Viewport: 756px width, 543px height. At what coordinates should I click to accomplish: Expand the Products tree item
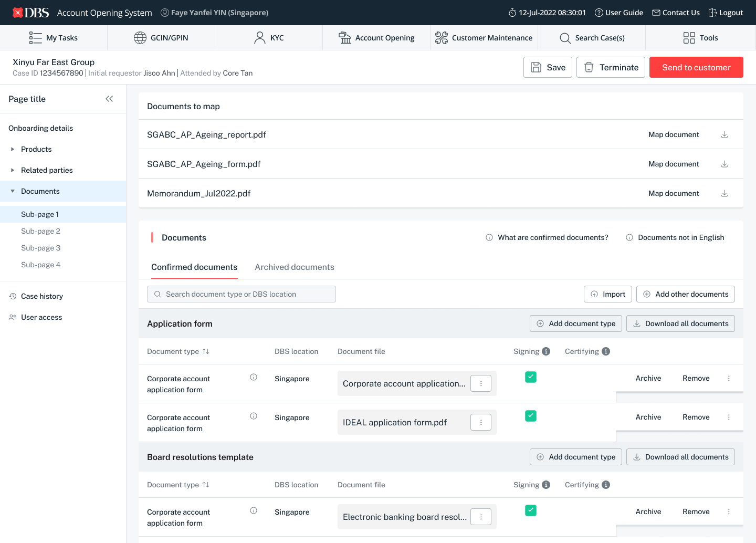tap(13, 149)
